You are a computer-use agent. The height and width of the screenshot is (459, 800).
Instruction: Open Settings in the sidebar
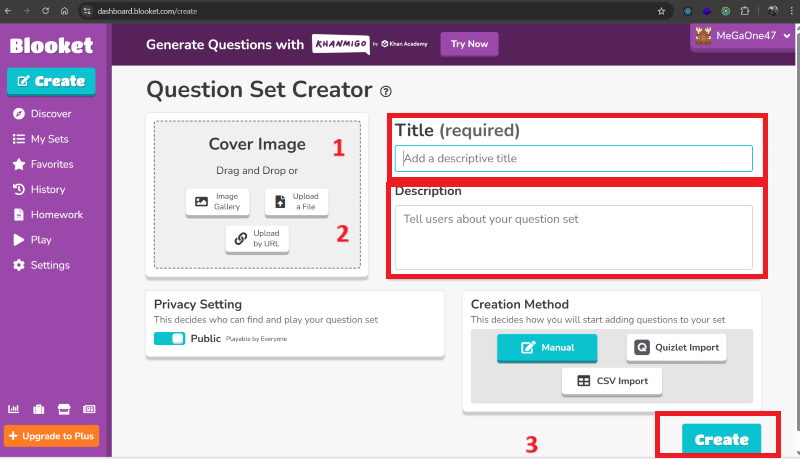pyautogui.click(x=41, y=265)
